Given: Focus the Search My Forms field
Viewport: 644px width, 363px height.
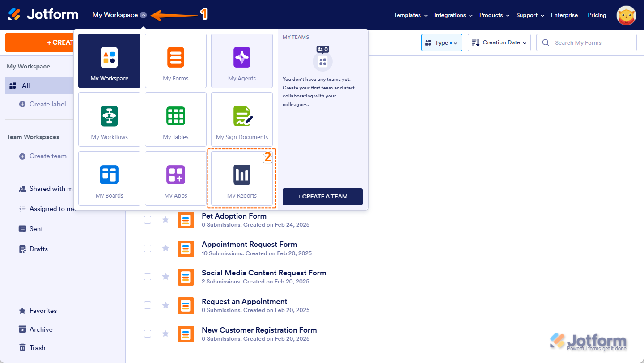Looking at the screenshot, I should [x=586, y=42].
